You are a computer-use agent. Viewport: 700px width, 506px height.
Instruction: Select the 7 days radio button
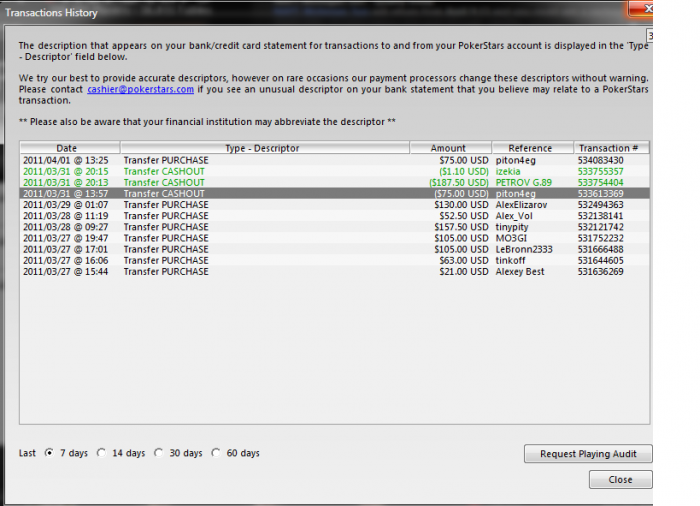[50, 453]
